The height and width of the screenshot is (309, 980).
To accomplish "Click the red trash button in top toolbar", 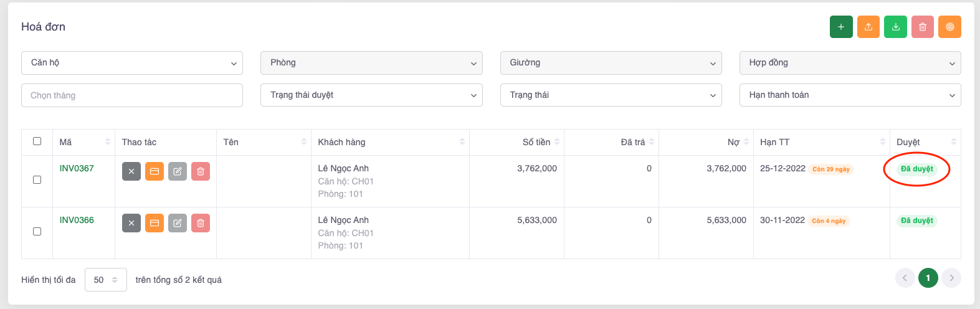I will coord(923,27).
